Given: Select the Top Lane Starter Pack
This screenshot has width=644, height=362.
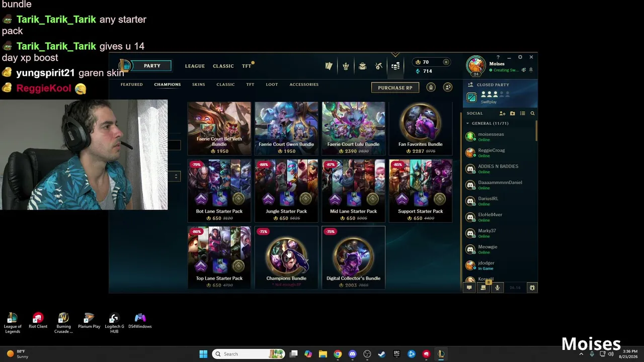Looking at the screenshot, I should point(219,257).
